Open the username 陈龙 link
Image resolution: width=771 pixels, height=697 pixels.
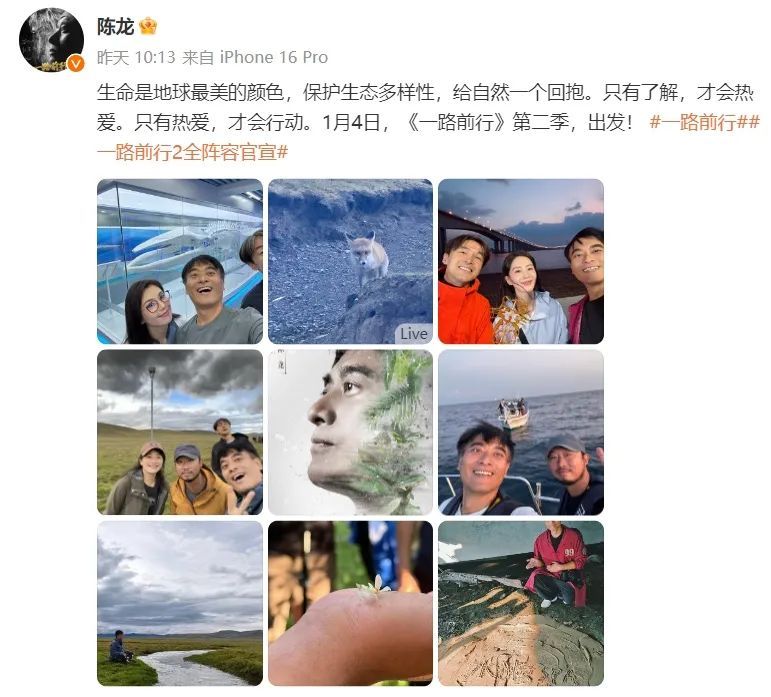click(116, 27)
